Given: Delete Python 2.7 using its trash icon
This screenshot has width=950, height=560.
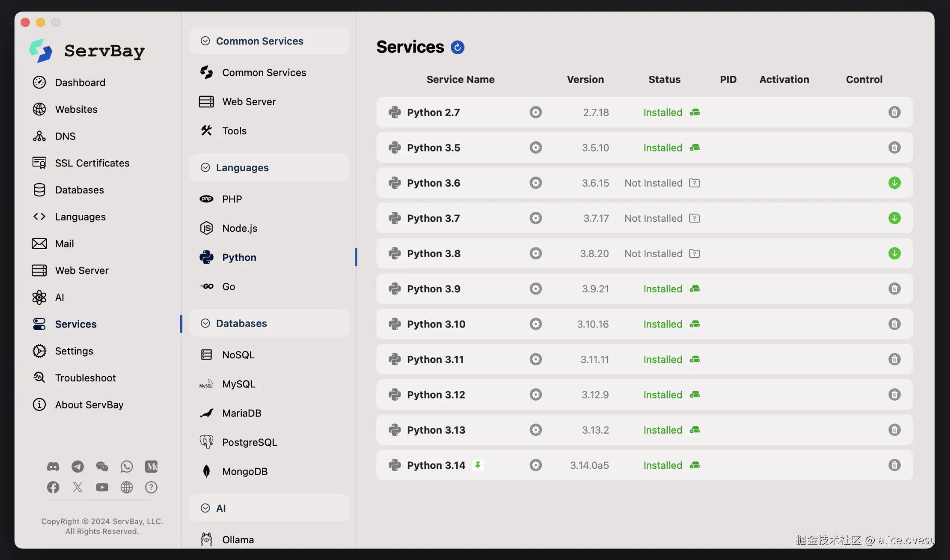Looking at the screenshot, I should tap(894, 112).
